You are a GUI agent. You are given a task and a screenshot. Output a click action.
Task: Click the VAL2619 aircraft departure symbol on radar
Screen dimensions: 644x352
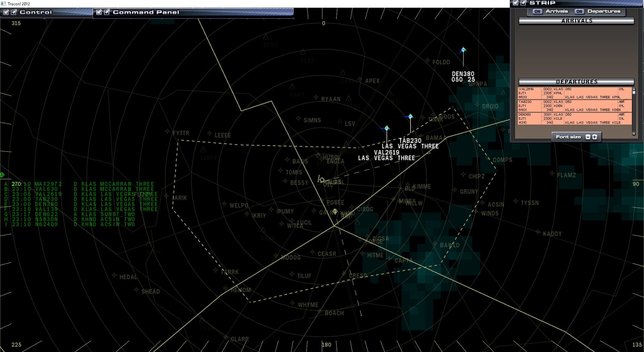tap(387, 128)
